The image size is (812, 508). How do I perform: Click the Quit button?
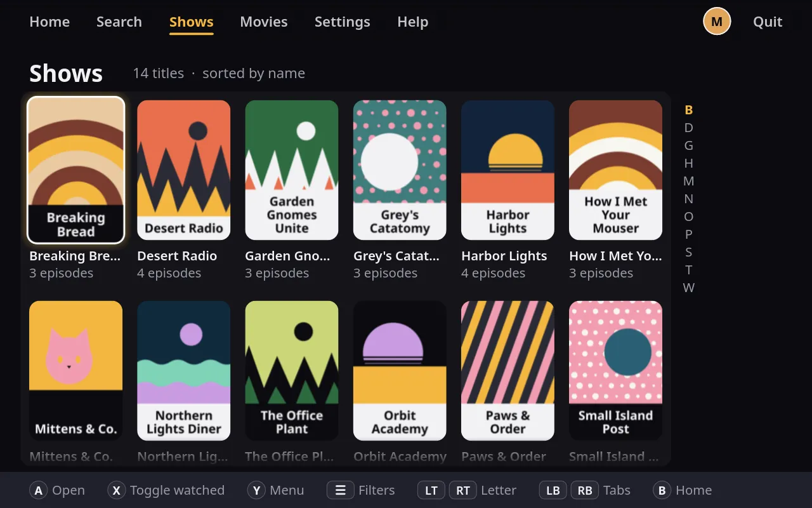pos(768,22)
